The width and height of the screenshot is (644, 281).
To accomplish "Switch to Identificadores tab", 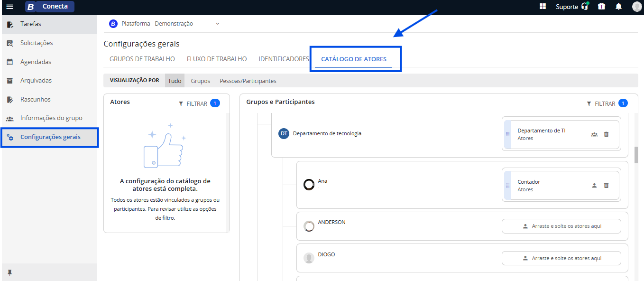I will point(284,59).
